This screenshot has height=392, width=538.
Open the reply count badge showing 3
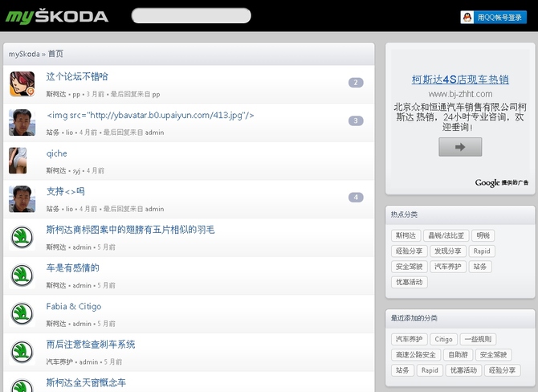coord(356,120)
